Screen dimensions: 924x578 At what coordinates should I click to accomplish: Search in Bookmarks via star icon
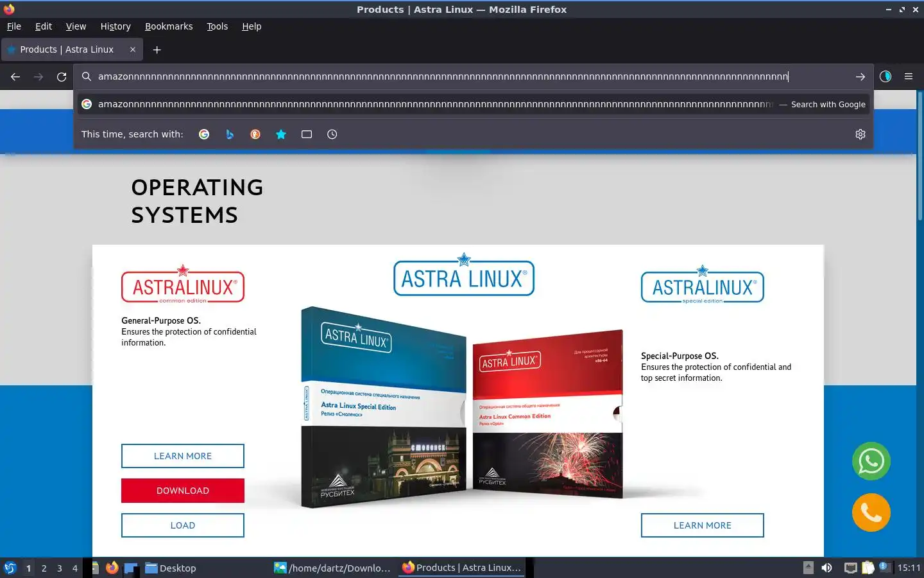281,134
